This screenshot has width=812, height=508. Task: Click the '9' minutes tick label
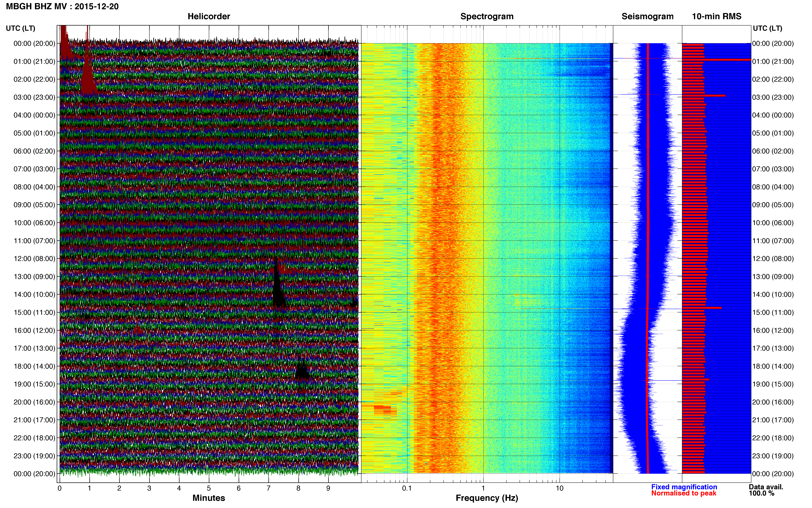click(x=328, y=488)
